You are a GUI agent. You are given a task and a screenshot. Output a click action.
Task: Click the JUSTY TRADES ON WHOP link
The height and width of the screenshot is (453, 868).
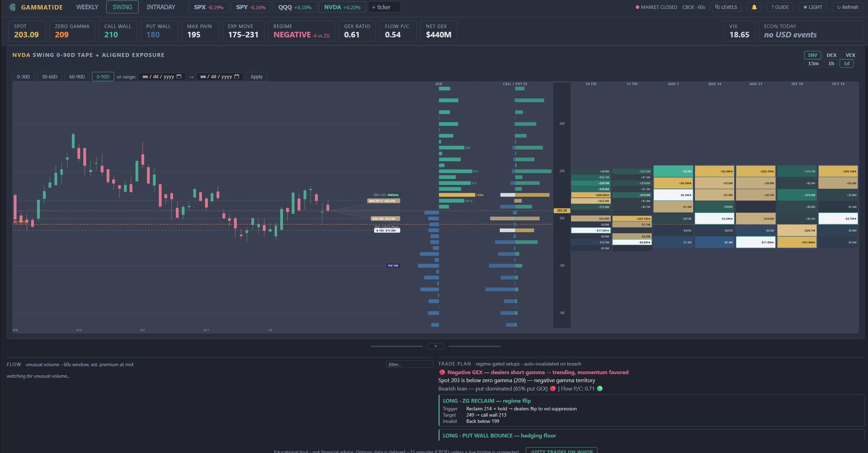(x=561, y=451)
